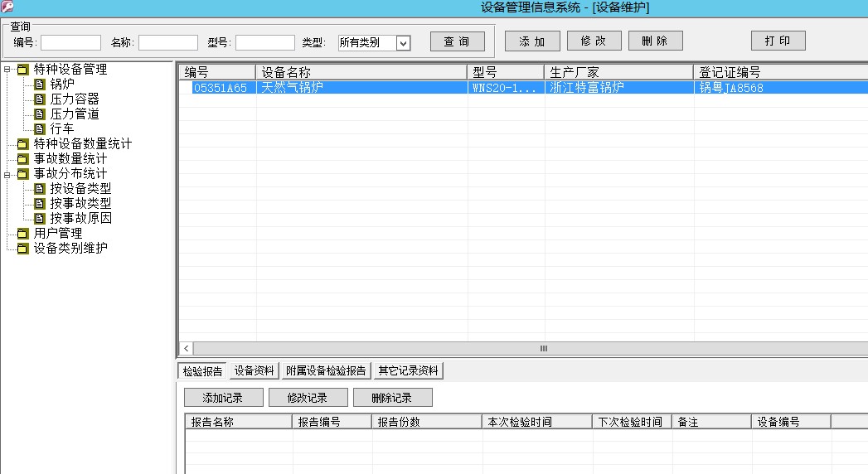Click the 下次检验时间 column header
Viewport: 868px width, 474px height.
(633, 422)
